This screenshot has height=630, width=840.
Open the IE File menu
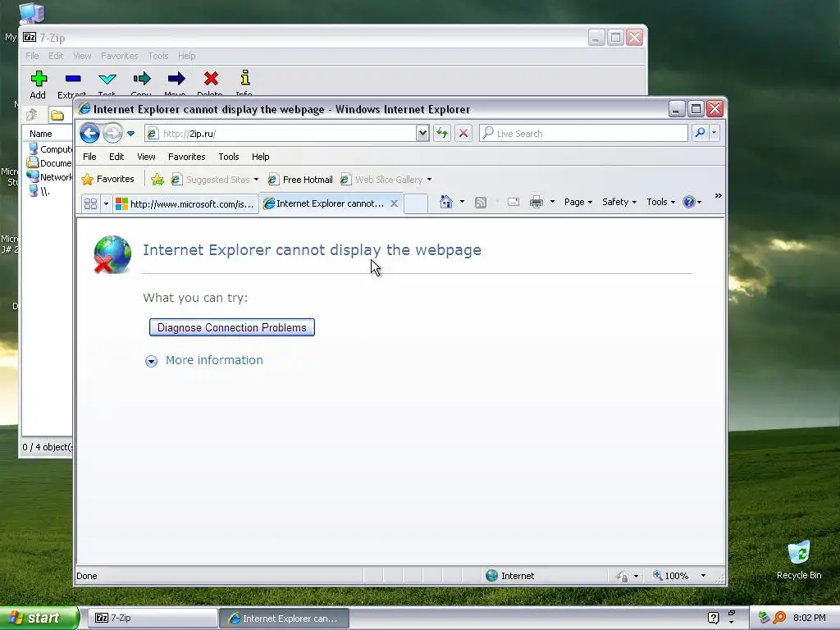coord(89,157)
